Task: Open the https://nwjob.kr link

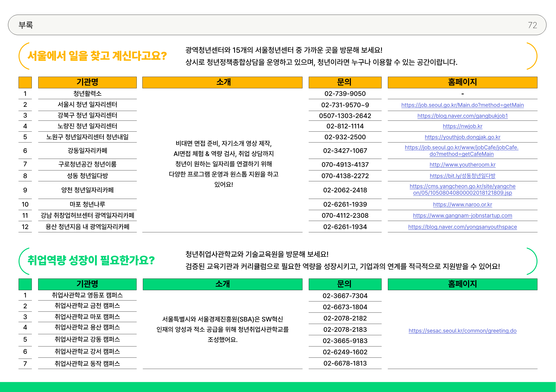Action: (462, 126)
